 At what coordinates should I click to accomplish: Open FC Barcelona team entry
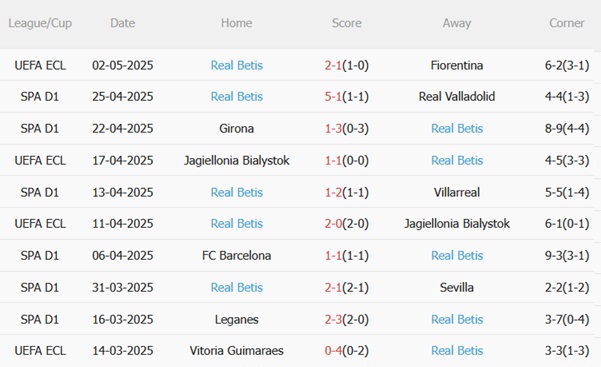point(236,255)
